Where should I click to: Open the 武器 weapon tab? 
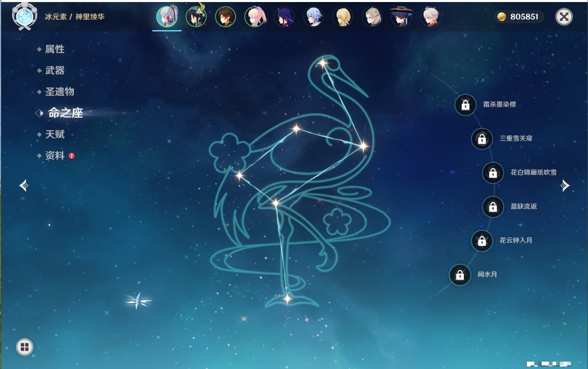point(55,71)
